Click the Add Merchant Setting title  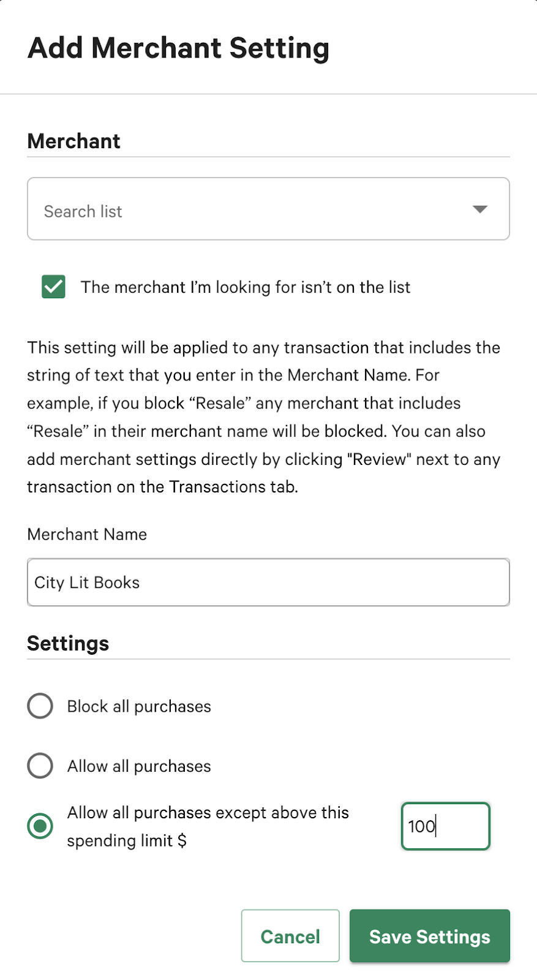point(179,48)
